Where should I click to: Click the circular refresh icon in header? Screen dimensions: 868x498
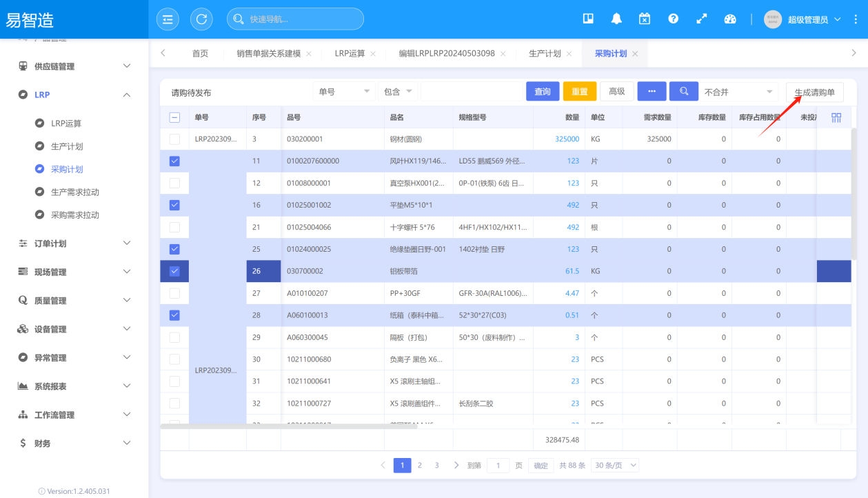pyautogui.click(x=201, y=19)
